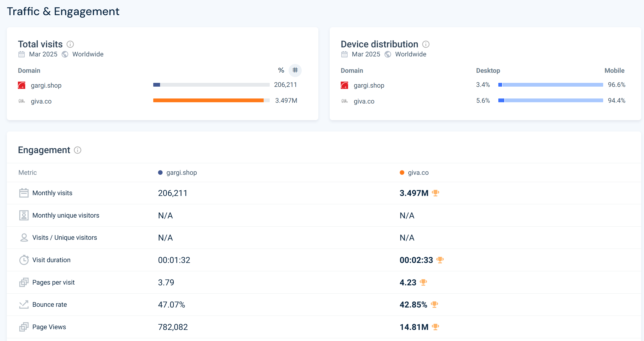The image size is (644, 341).
Task: Click the Device distribution info icon
Action: tap(426, 44)
